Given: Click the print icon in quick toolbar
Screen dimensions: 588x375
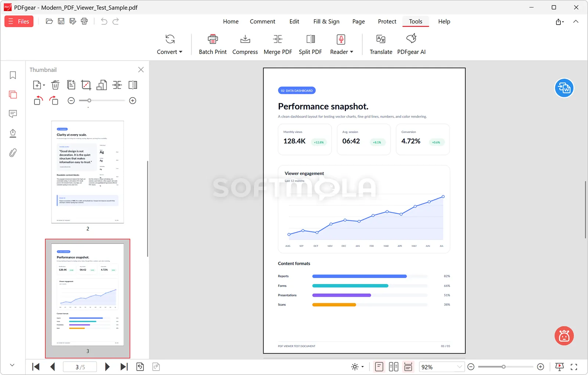Looking at the screenshot, I should pyautogui.click(x=85, y=21).
